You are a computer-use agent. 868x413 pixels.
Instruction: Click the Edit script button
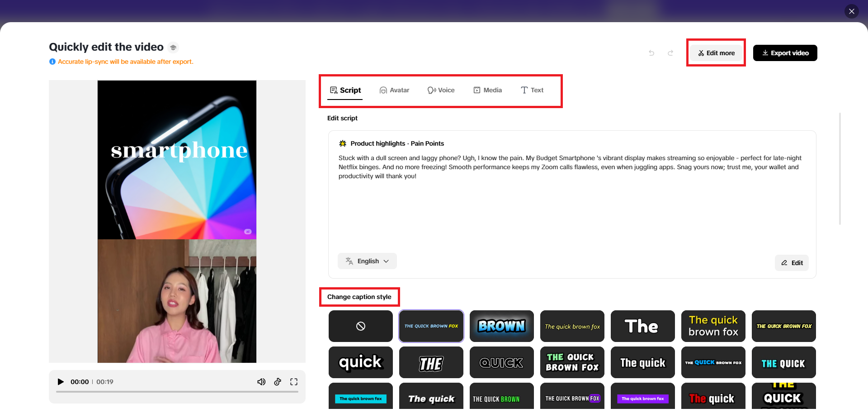(x=792, y=263)
